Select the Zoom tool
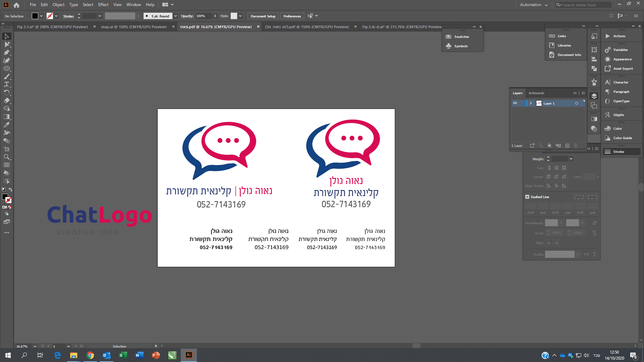Viewport: 644px width, 362px height. [6, 157]
